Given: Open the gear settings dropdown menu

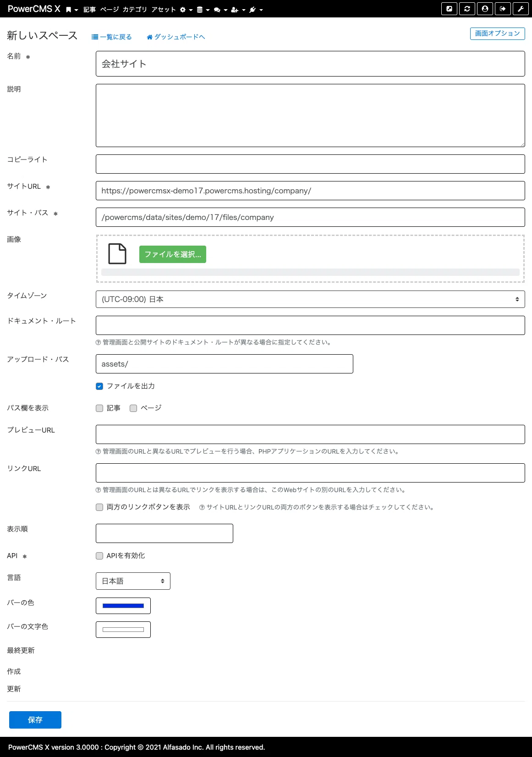Looking at the screenshot, I should 186,10.
